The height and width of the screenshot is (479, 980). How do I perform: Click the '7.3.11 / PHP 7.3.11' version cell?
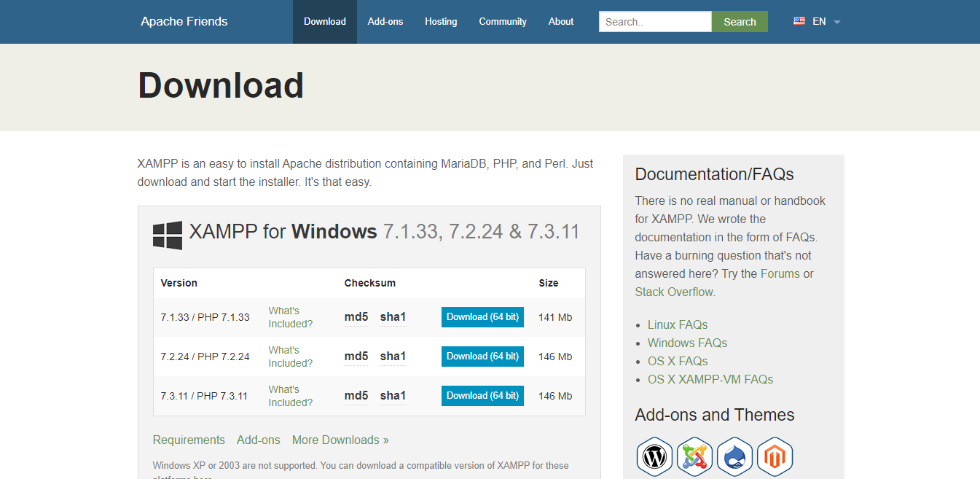click(204, 396)
